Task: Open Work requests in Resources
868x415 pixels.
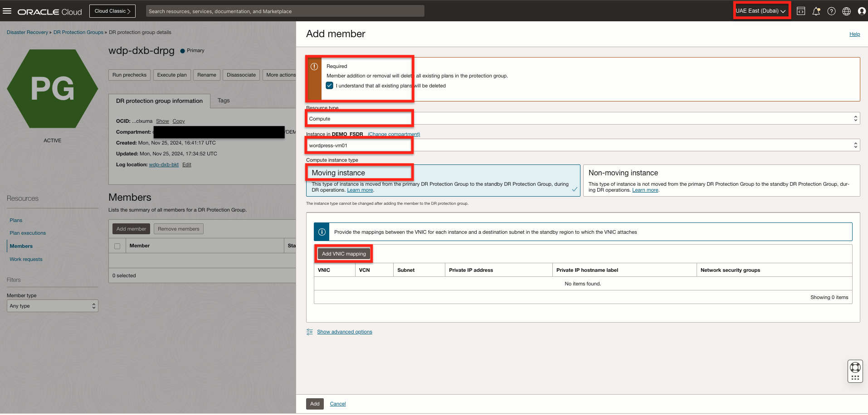Action: pyautogui.click(x=26, y=259)
